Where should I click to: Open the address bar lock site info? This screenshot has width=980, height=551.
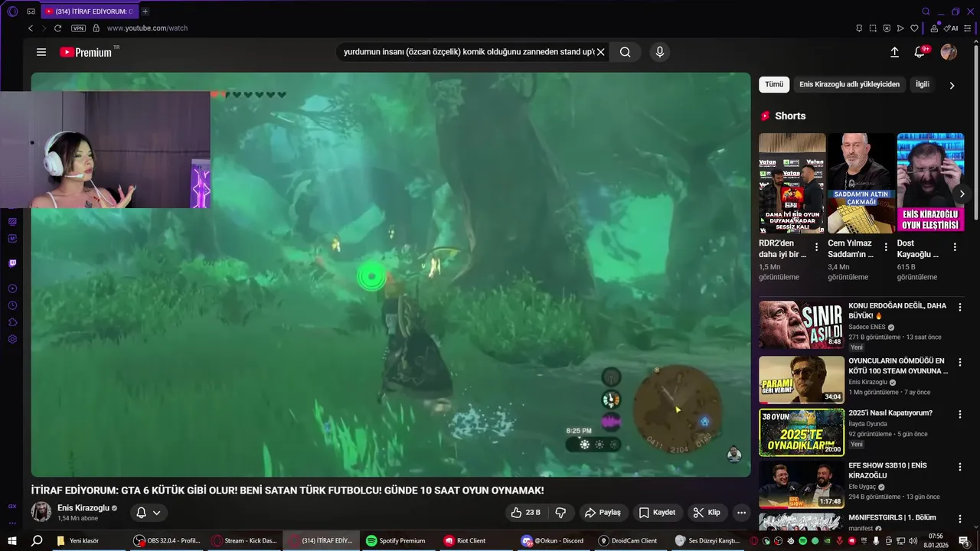pos(96,28)
